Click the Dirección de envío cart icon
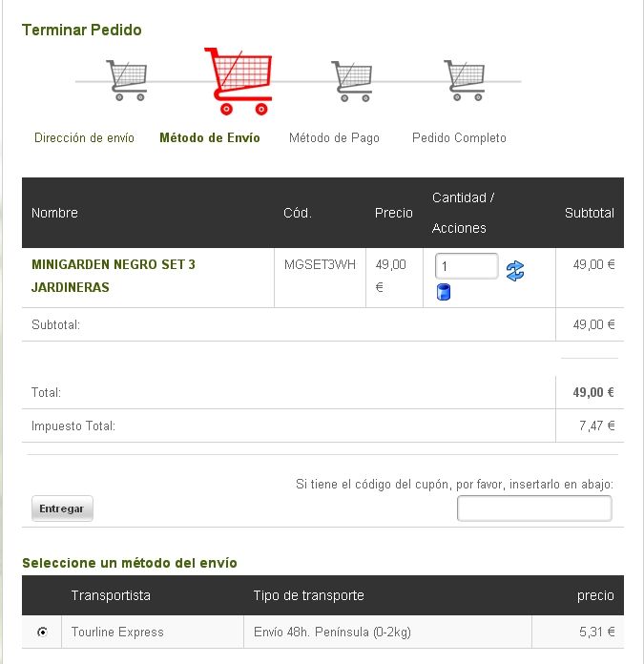 pos(127,80)
